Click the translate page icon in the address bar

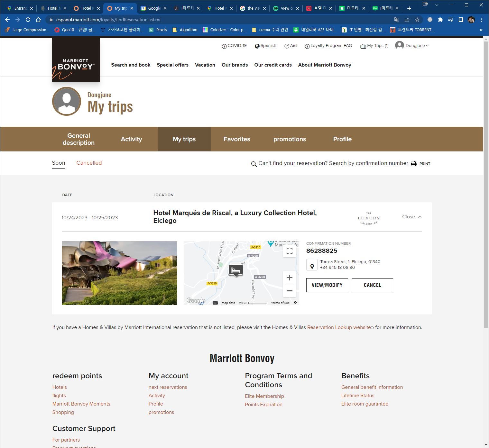click(397, 20)
